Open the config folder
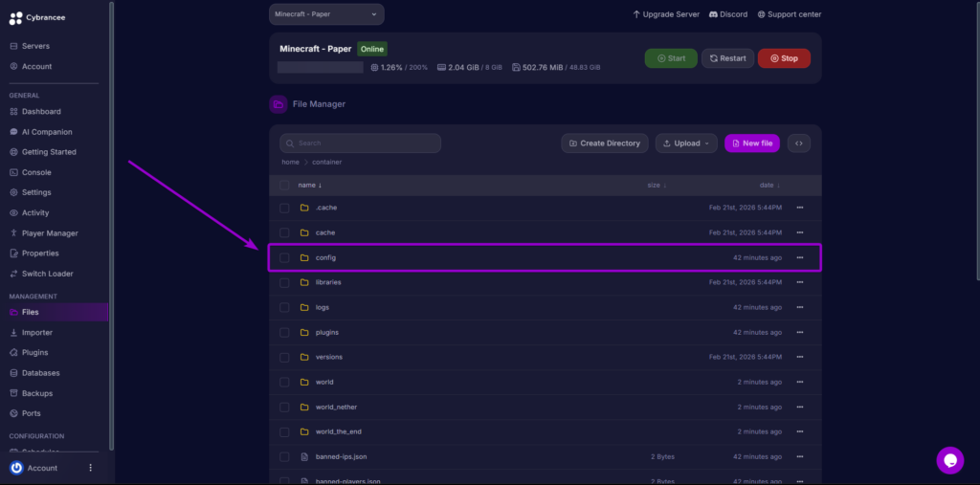980x485 pixels. click(325, 257)
